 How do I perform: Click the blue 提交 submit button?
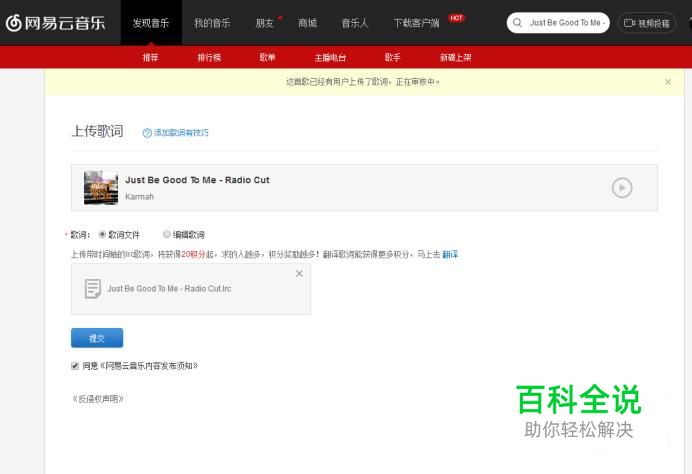pos(97,338)
